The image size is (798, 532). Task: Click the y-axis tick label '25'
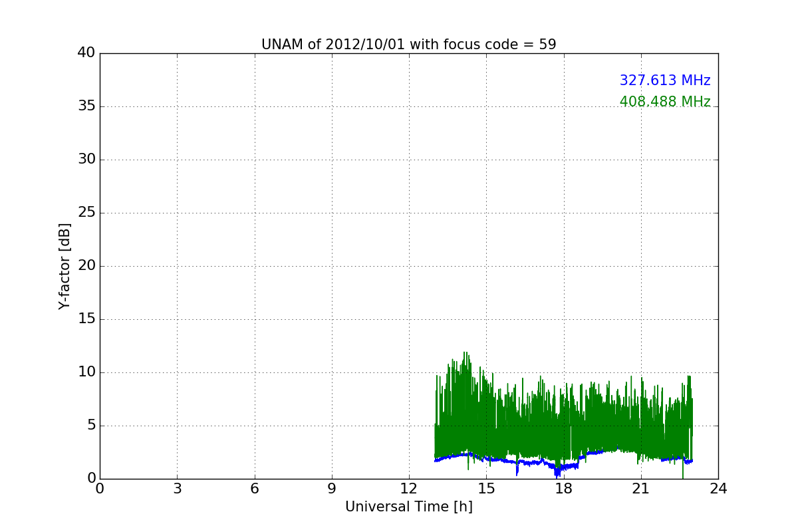[x=86, y=213]
